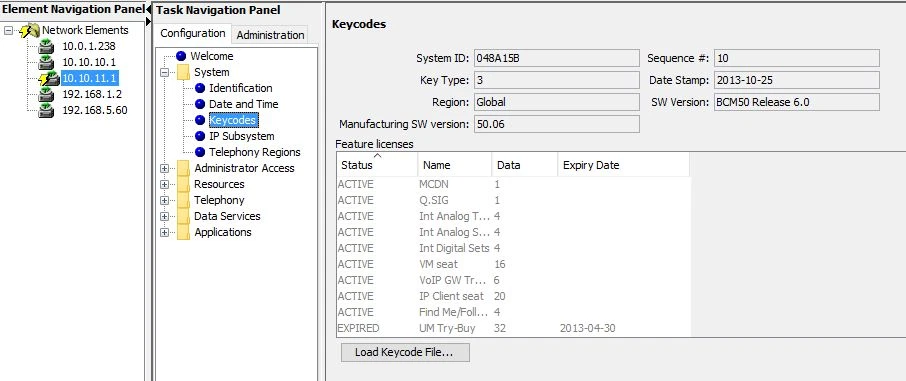The height and width of the screenshot is (381, 906).
Task: Select the VM seat license row
Action: [x=513, y=264]
